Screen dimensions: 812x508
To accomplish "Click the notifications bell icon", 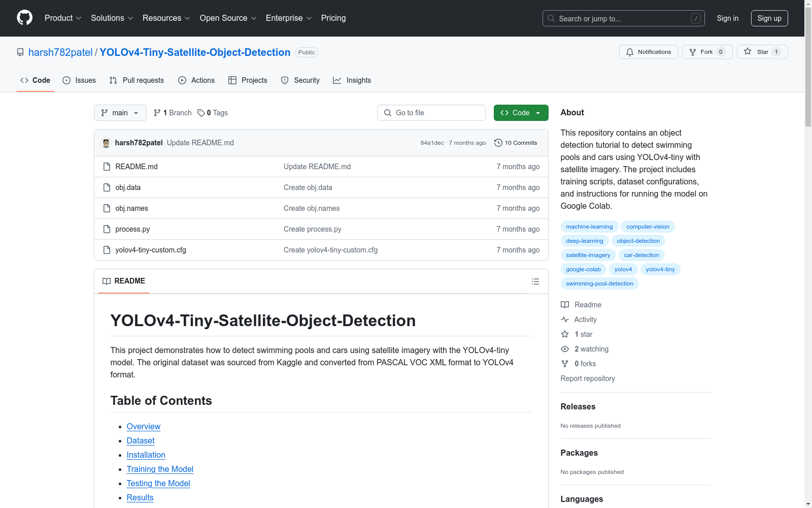I will coord(630,52).
